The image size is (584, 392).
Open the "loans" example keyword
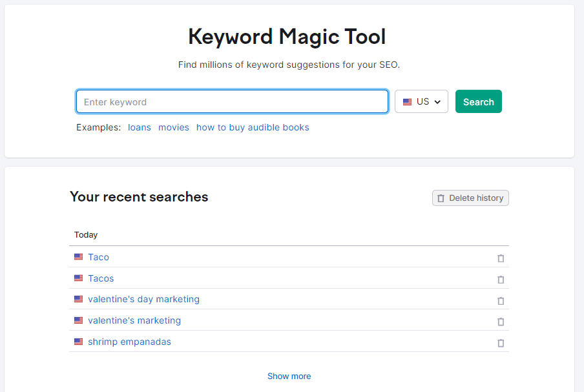(x=140, y=127)
